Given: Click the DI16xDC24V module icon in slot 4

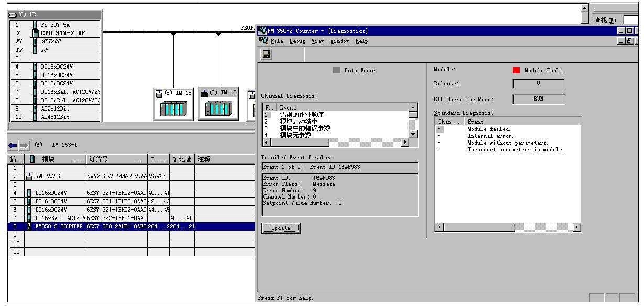Looking at the screenshot, I should point(29,193).
